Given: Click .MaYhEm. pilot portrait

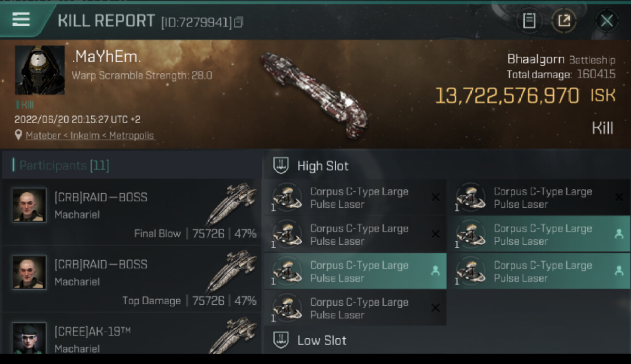Looking at the screenshot, I should [40, 70].
